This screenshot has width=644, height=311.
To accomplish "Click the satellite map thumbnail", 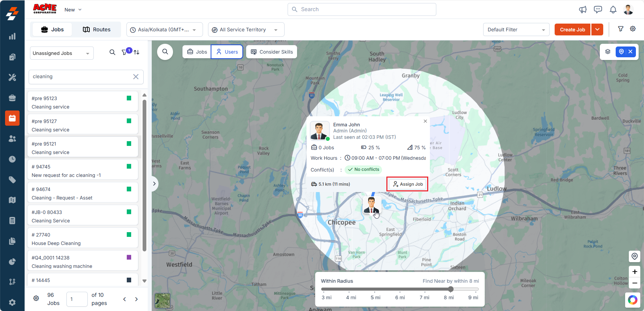I will tap(162, 300).
